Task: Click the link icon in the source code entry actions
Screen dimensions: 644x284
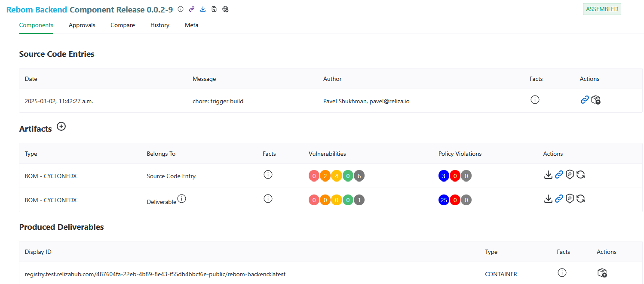Action: [584, 100]
